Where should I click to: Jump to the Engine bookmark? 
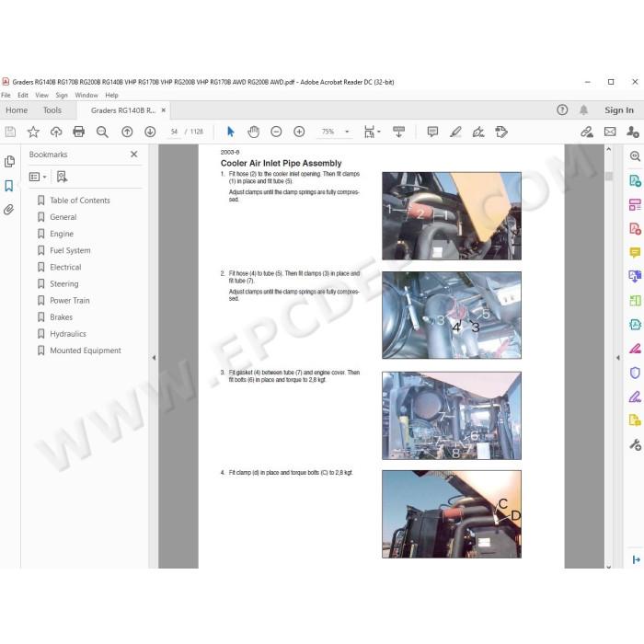click(x=62, y=234)
